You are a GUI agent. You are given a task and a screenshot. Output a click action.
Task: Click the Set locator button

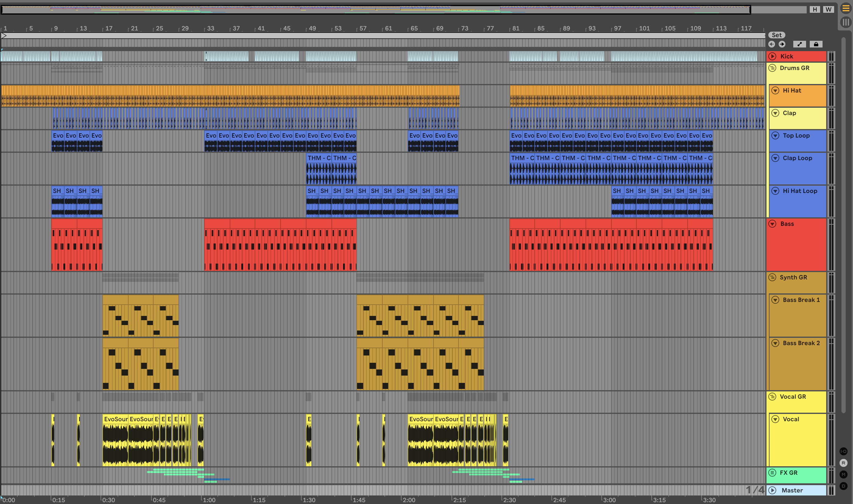tap(777, 35)
